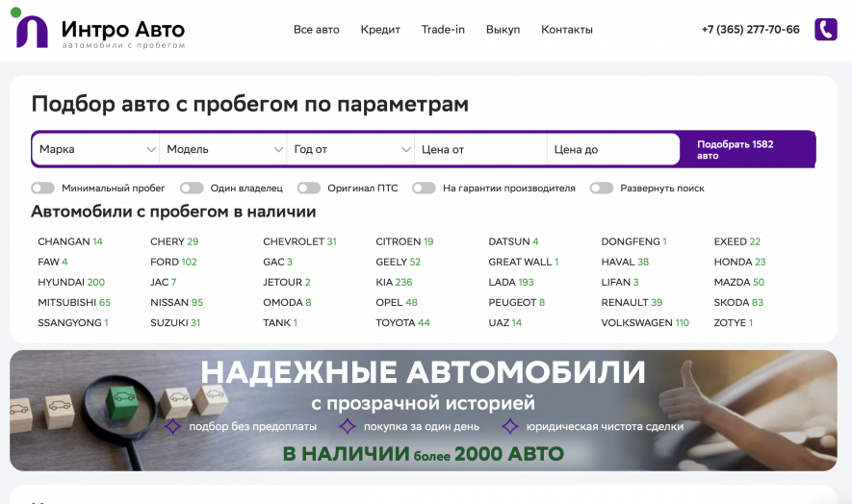Open FORD 102 cars
Viewport: 852px width, 504px height.
coord(173,262)
